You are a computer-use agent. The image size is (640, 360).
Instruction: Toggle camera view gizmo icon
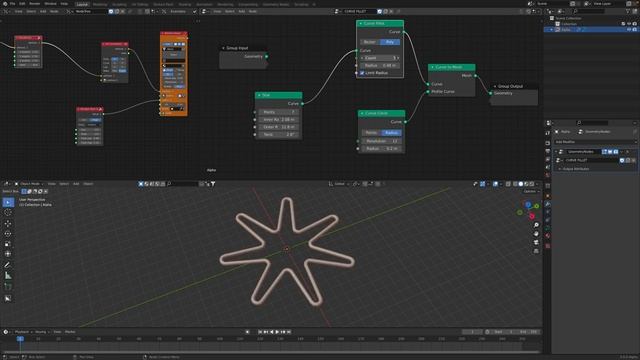pos(536,242)
